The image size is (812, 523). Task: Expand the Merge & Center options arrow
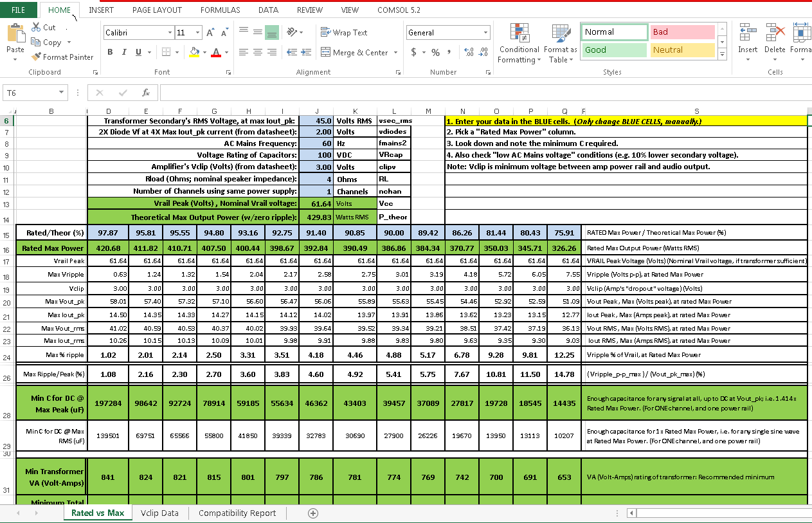[396, 53]
